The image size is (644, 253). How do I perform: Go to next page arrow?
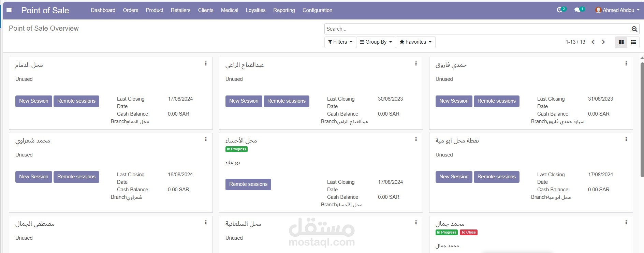coord(603,42)
